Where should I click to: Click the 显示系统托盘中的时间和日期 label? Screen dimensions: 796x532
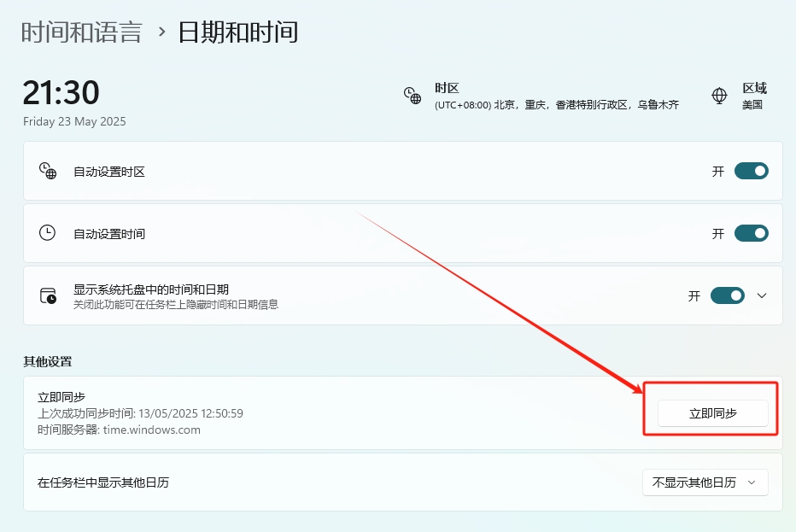151,289
